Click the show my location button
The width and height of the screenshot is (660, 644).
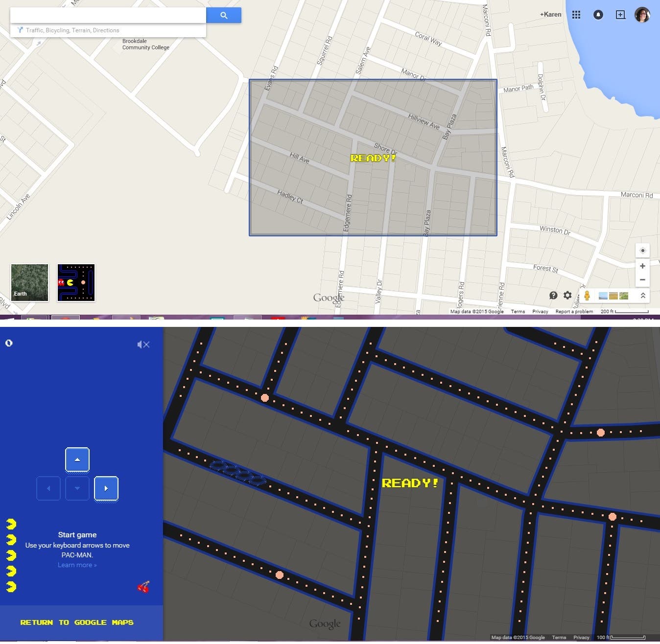[x=642, y=251]
